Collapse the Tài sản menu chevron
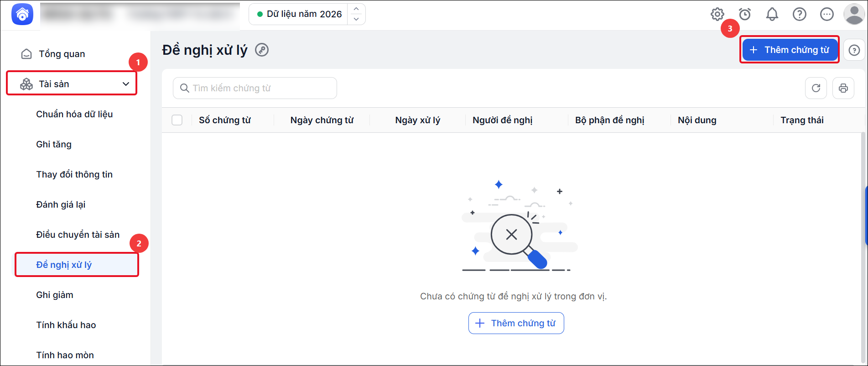The width and height of the screenshot is (868, 366). tap(126, 84)
